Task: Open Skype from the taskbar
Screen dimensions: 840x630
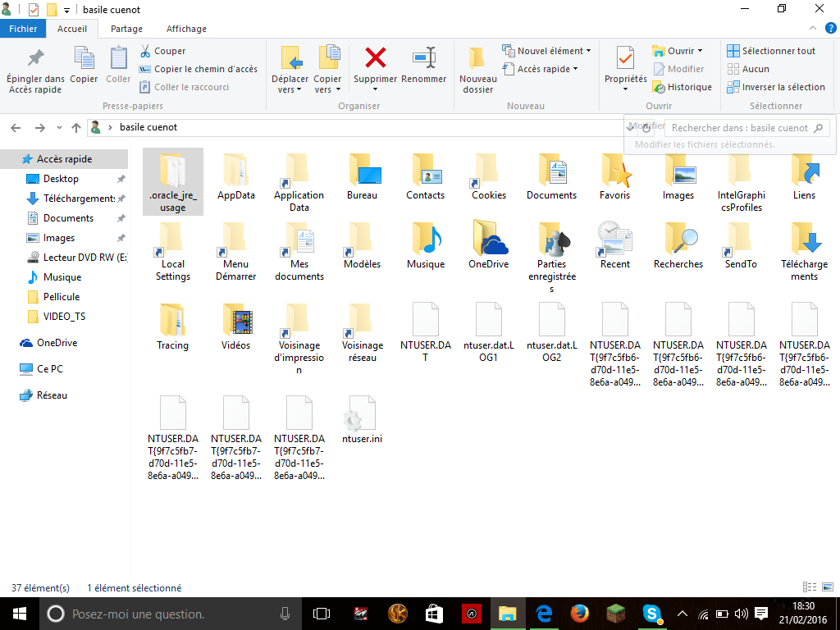Action: (x=652, y=614)
